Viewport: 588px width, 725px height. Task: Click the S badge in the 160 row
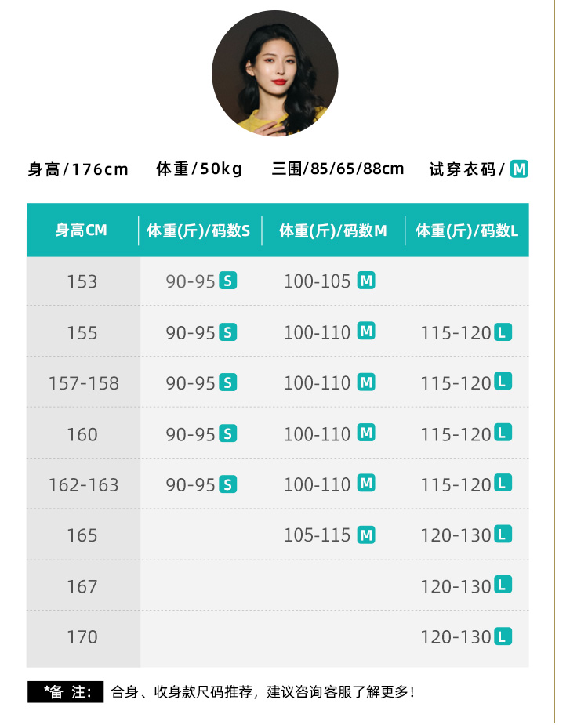(227, 433)
